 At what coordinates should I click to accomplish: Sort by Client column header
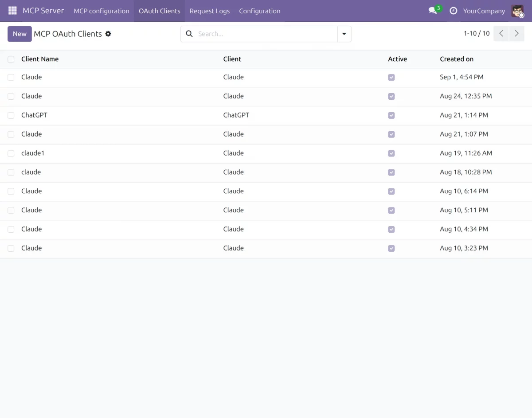coord(232,59)
